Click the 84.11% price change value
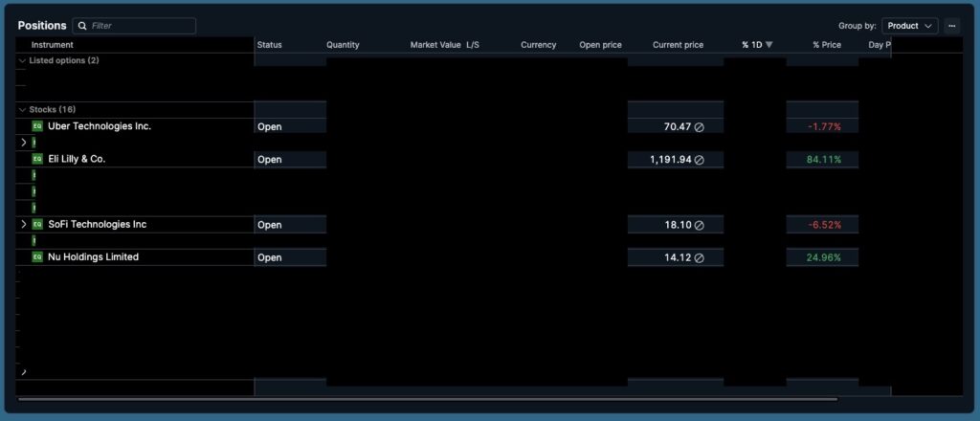 (x=824, y=160)
